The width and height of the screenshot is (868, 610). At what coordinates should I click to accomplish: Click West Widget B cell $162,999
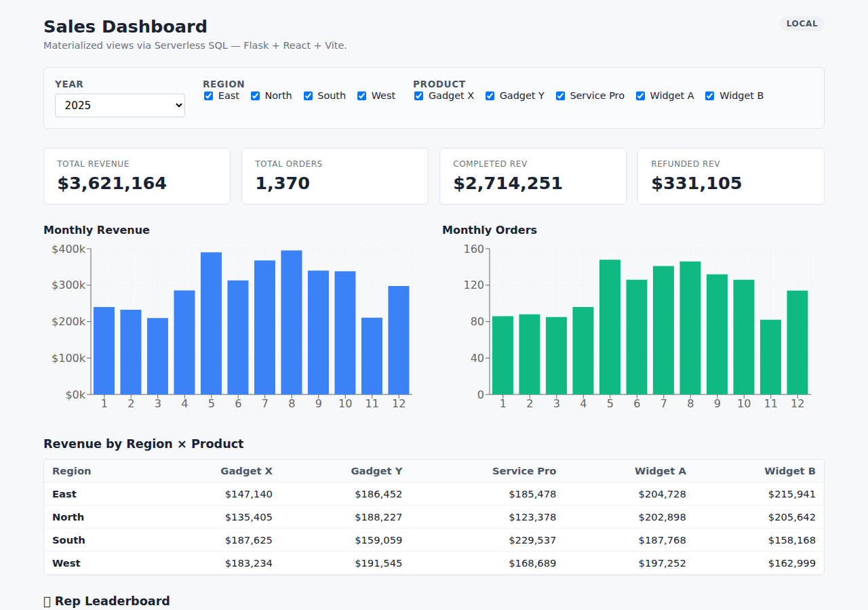tap(792, 563)
